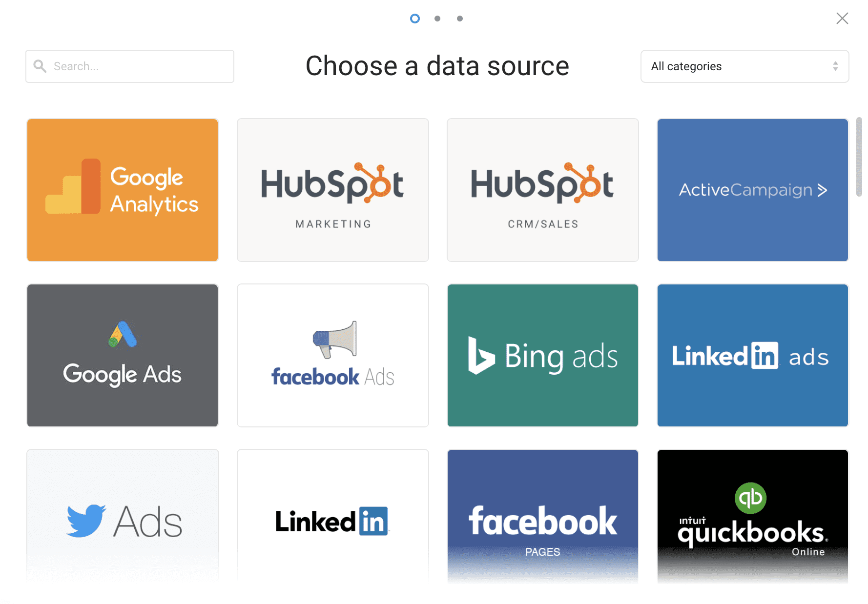This screenshot has height=604, width=868.
Task: Select the second pagination dot
Action: pos(437,18)
